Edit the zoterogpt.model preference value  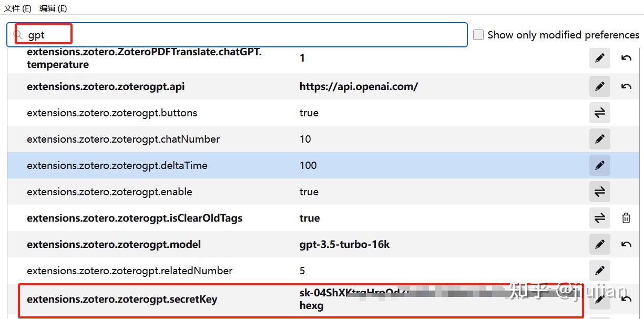tap(600, 244)
